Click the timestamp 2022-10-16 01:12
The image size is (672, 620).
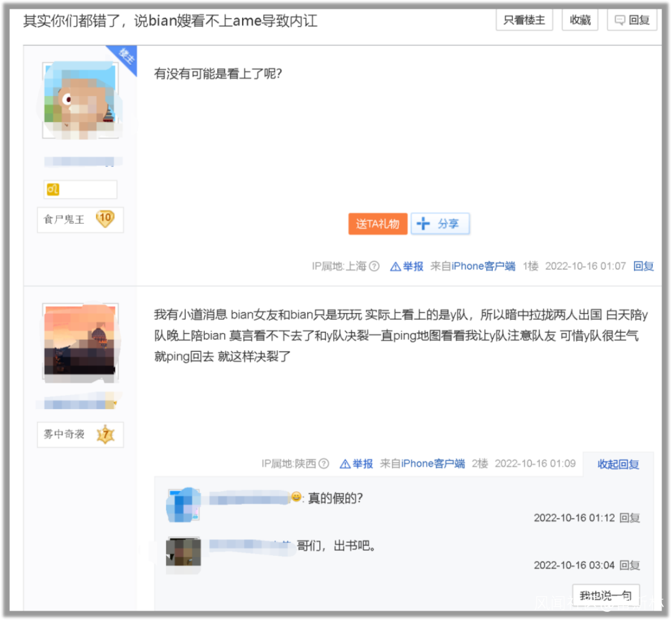574,518
